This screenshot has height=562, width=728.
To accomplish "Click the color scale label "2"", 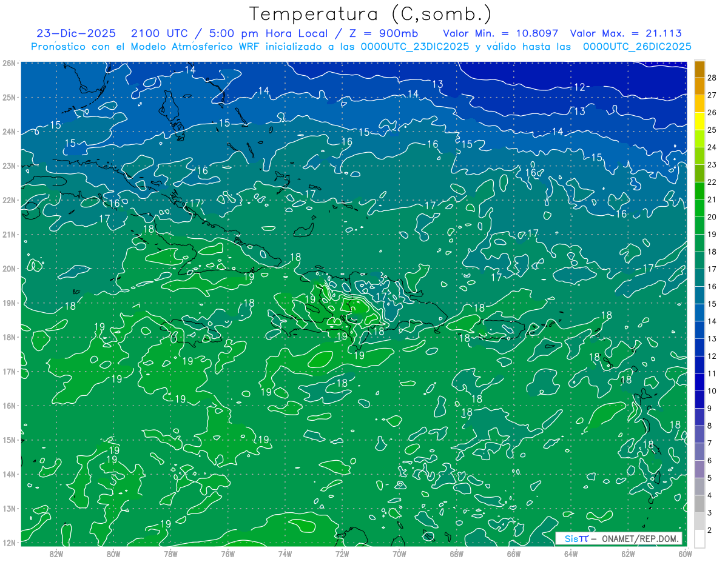I will [710, 530].
